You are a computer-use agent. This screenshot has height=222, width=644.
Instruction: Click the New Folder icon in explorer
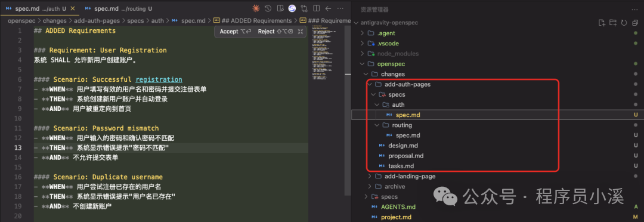pos(613,23)
